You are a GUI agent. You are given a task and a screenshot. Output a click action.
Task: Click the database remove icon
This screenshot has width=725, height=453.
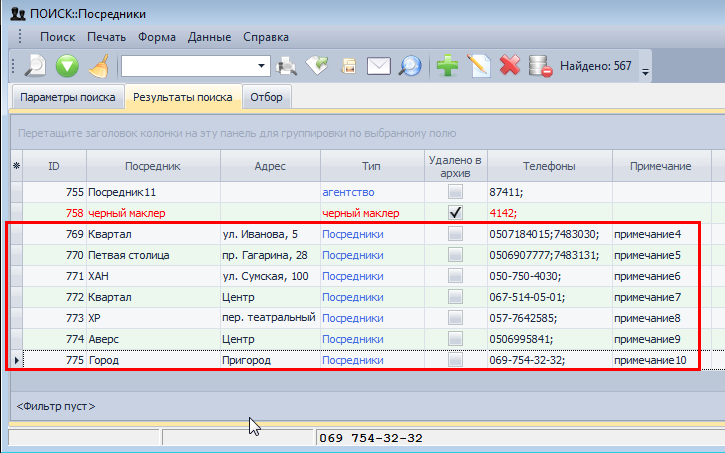pos(541,67)
